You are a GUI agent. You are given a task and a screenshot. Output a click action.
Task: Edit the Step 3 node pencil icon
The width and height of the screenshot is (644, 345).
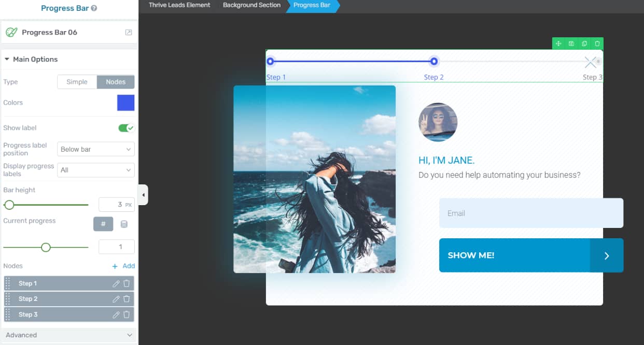pos(116,314)
